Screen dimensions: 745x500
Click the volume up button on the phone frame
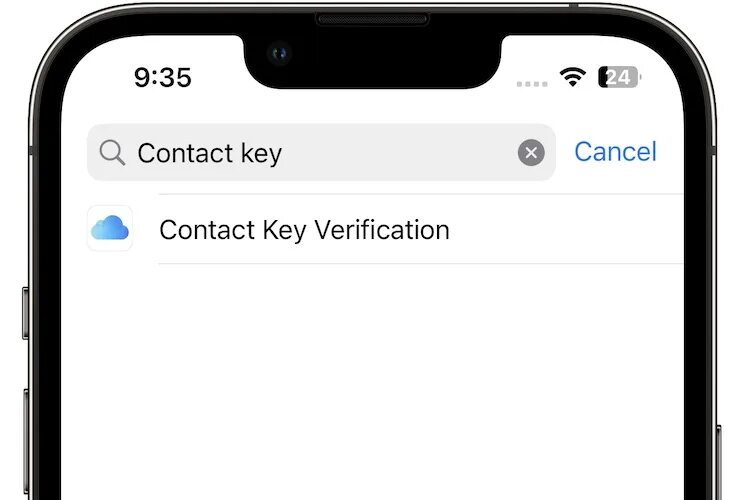(x=25, y=313)
